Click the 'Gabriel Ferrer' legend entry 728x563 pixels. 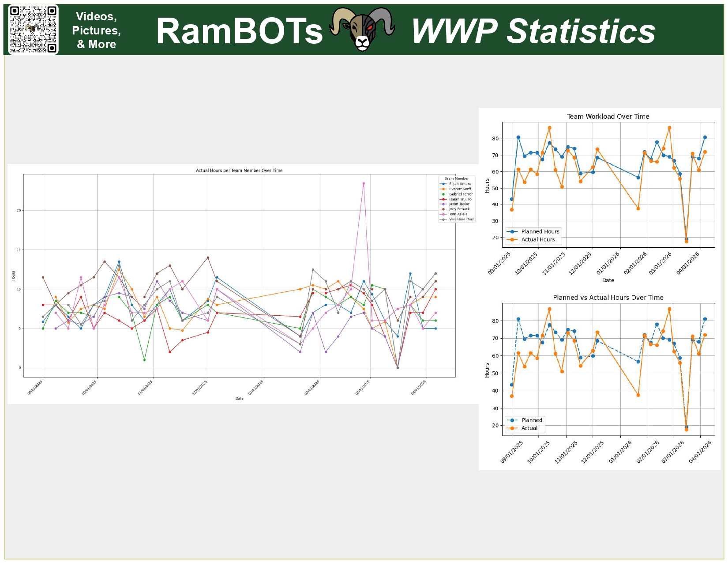pos(457,194)
